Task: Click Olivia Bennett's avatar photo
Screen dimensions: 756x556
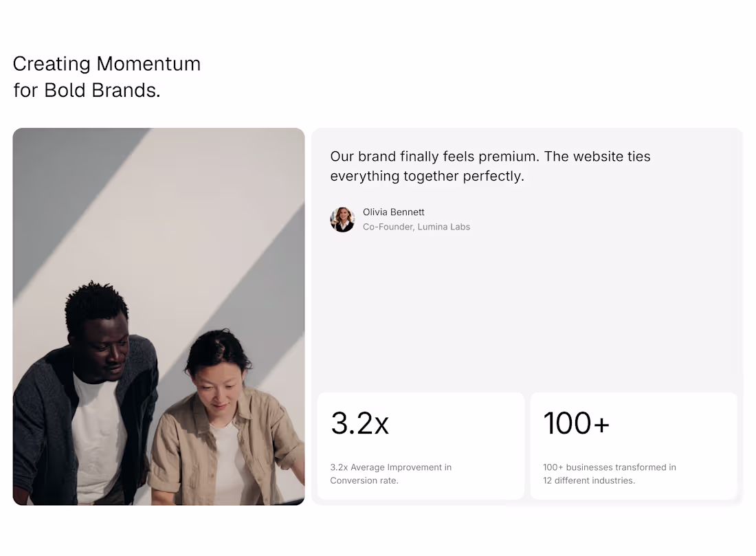Action: point(342,219)
